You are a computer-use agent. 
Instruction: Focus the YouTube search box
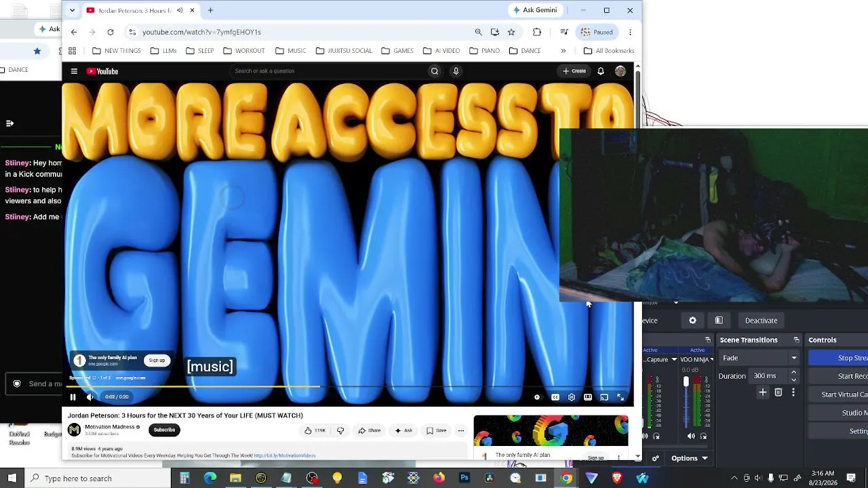[327, 71]
